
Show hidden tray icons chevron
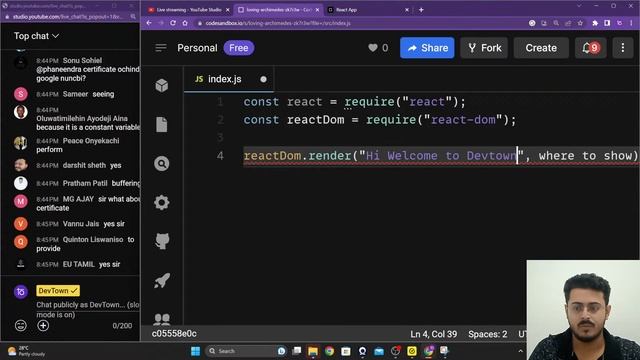coord(520,351)
